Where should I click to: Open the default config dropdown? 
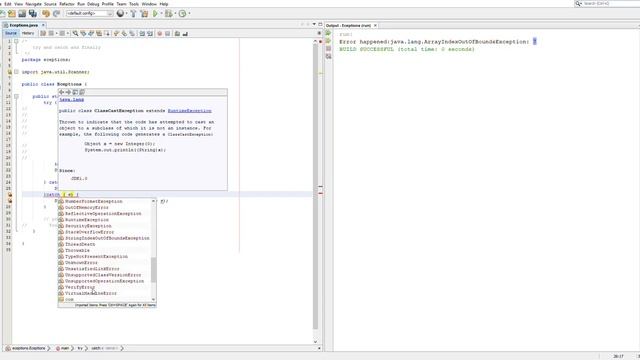[89, 13]
